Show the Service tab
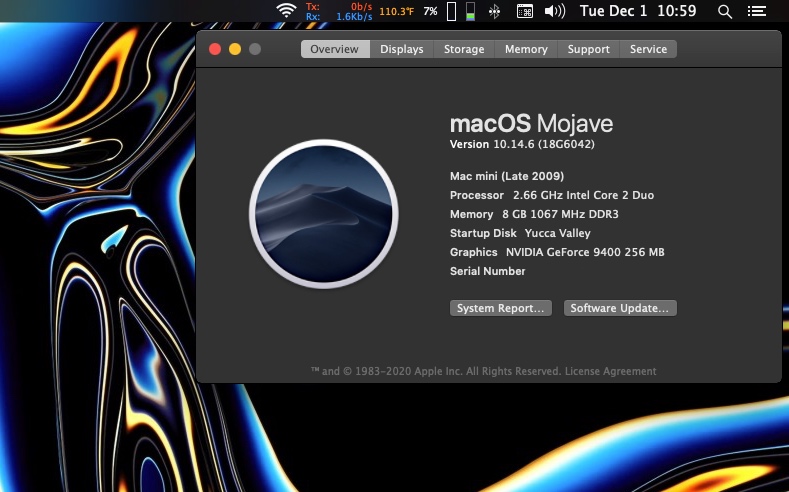Image resolution: width=789 pixels, height=492 pixels. coord(648,49)
